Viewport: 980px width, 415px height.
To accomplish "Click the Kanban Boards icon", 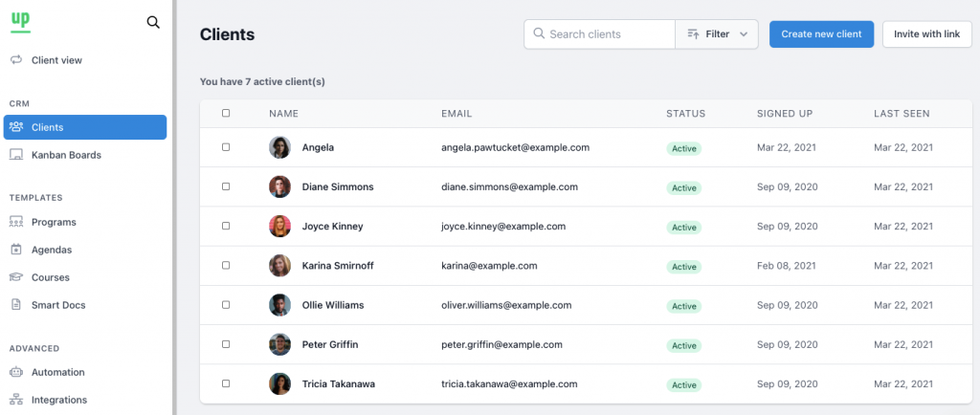I will click(16, 155).
